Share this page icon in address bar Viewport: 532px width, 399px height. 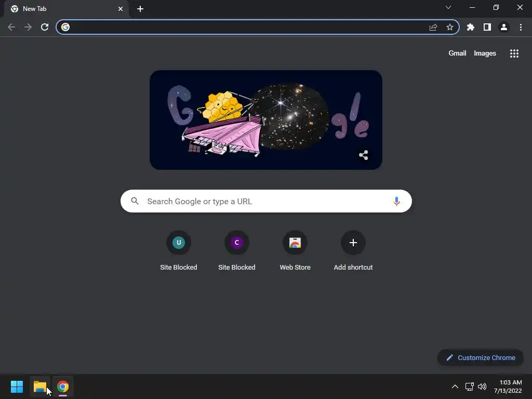(433, 27)
